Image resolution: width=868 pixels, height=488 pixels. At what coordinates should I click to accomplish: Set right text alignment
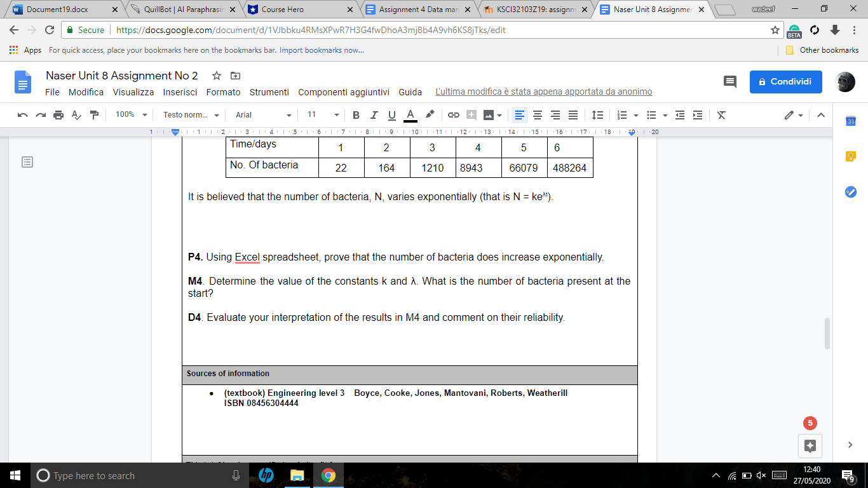(x=555, y=115)
